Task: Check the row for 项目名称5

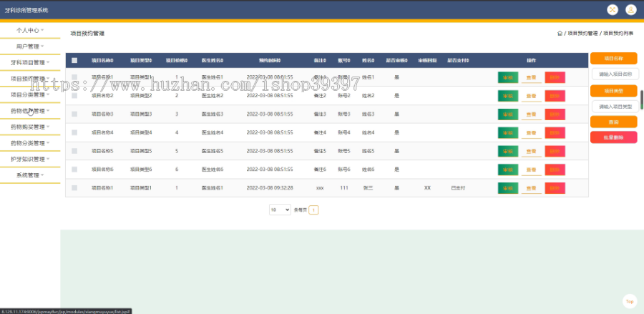Action: pyautogui.click(x=74, y=151)
